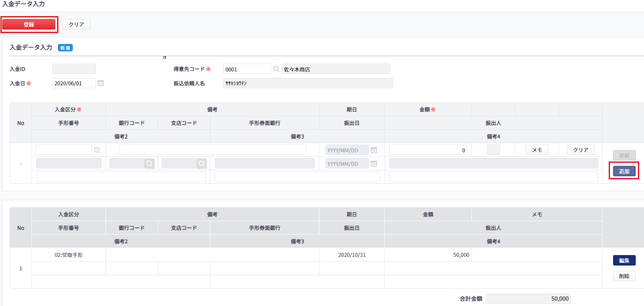644x306 pixels.
Task: Click the 備考 text field in entry row
Action: tap(213, 150)
